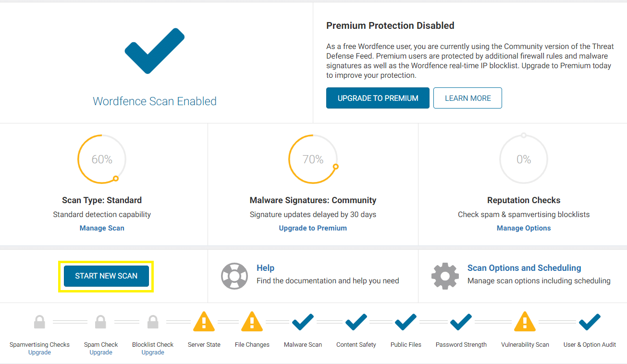This screenshot has height=364, width=627.
Task: Click the Password Strength checkmark icon
Action: click(x=461, y=322)
